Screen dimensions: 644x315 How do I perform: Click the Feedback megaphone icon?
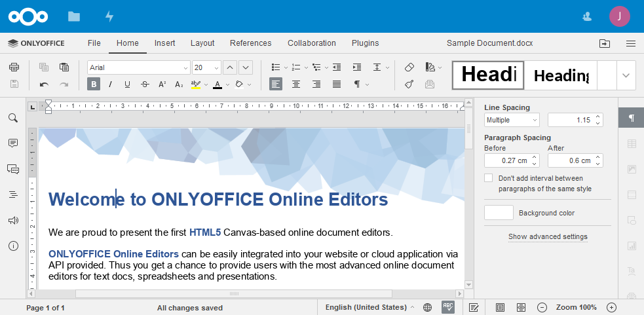[13, 221]
